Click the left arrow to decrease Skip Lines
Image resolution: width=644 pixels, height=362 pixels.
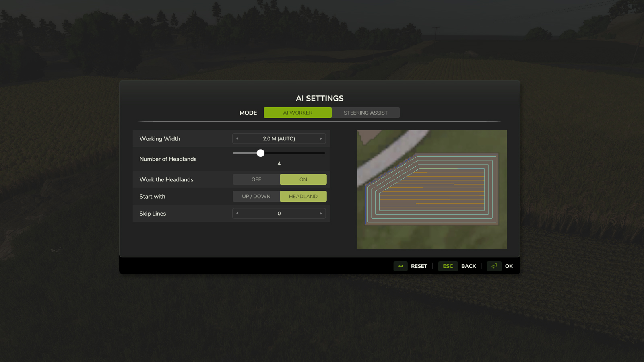click(x=237, y=213)
